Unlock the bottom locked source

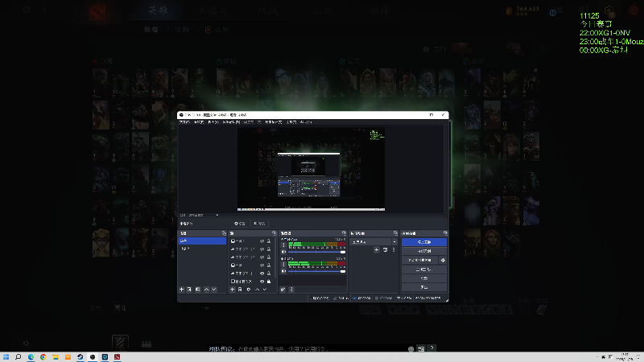(269, 282)
